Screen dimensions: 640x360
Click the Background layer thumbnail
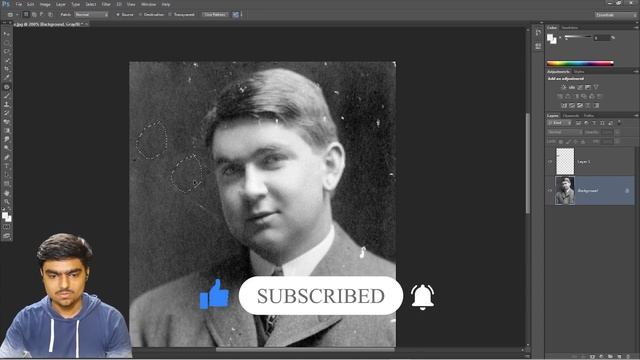565,191
